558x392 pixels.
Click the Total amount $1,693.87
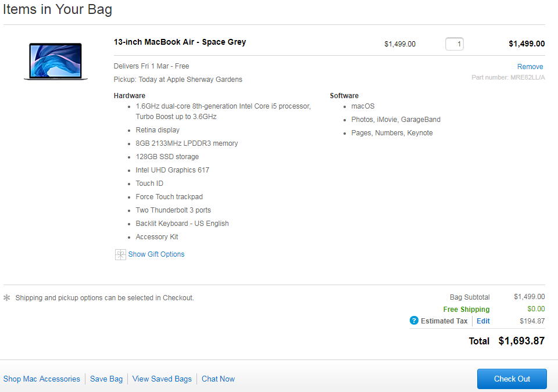[x=521, y=341]
